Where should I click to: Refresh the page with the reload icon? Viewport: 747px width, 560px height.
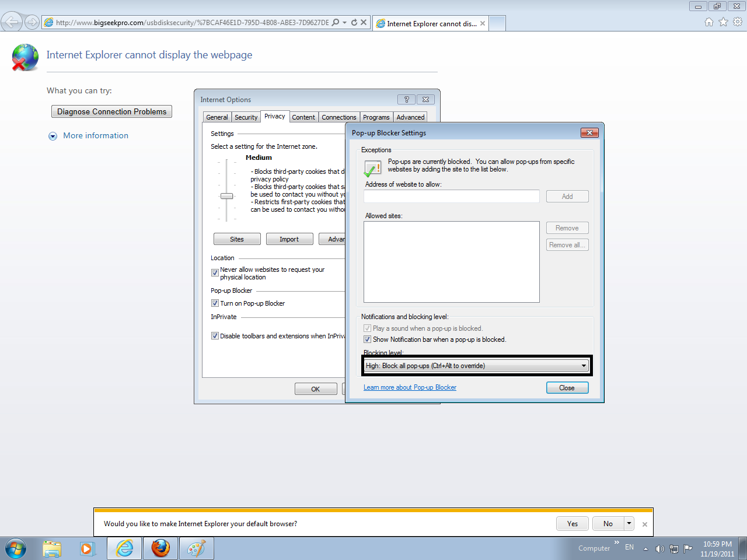354,23
